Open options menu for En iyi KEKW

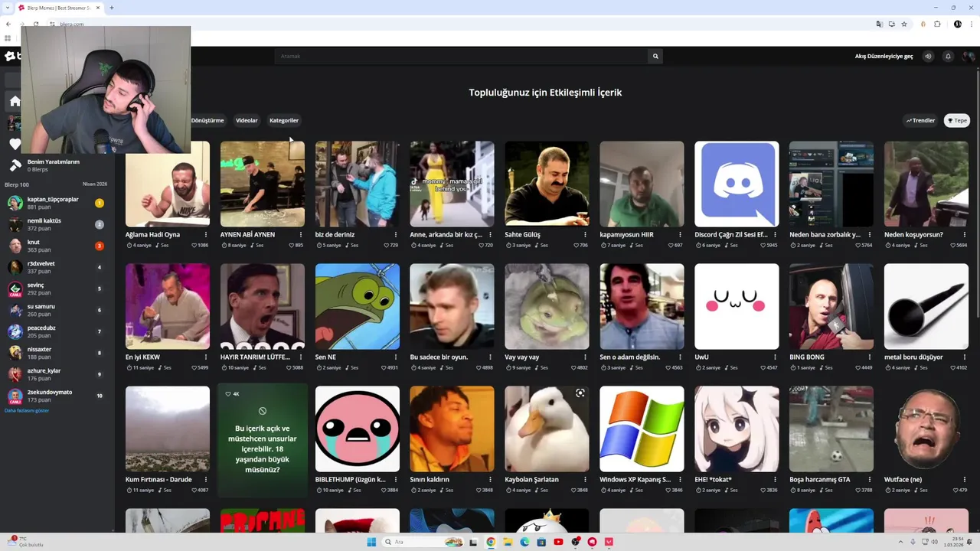coord(206,357)
